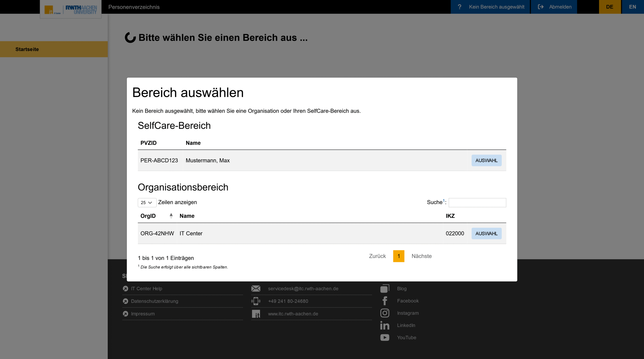644x359 pixels.
Task: Open the 25 rows-per-page dropdown
Action: click(147, 203)
